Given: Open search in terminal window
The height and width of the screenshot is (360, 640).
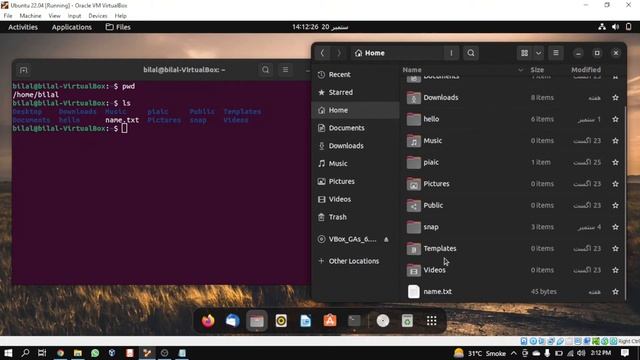Looking at the screenshot, I should (265, 70).
